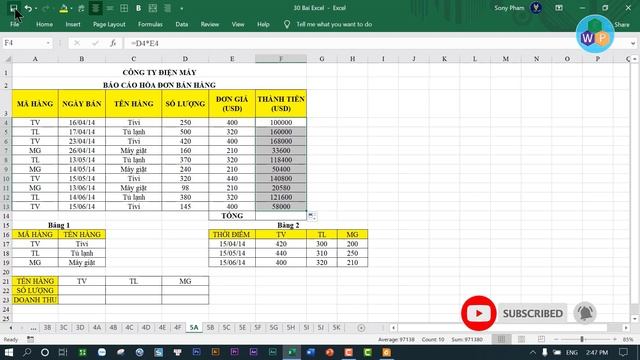Click the Enter checkmark icon in formula bar

[95, 43]
